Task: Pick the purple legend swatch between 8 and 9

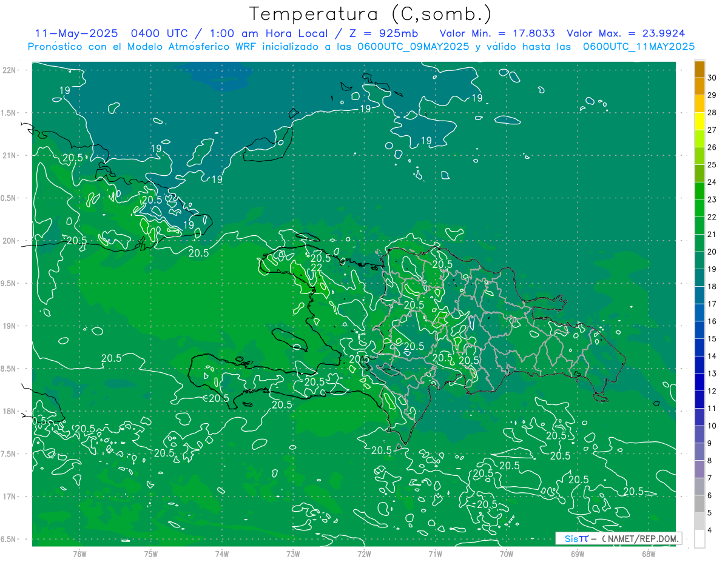Action: point(699,452)
